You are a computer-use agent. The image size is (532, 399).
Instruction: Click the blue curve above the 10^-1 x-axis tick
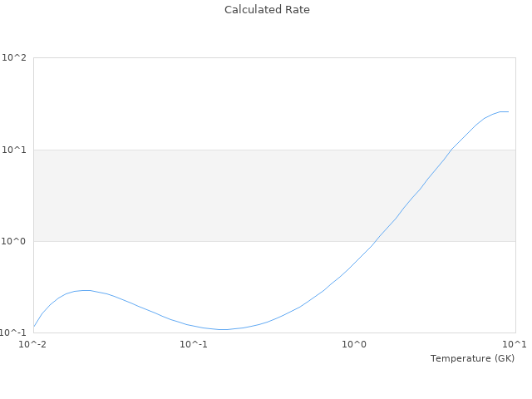coord(194,325)
